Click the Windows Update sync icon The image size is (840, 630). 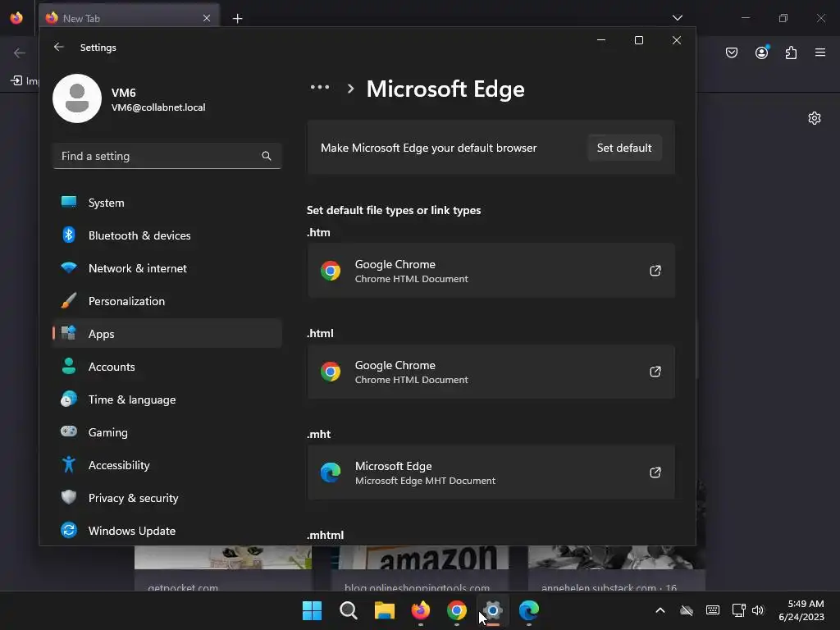point(69,530)
